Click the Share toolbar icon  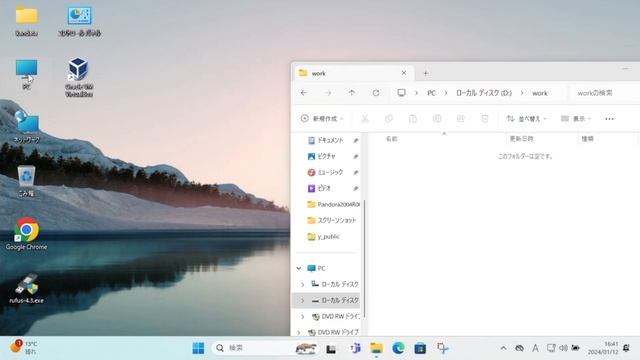[461, 119]
